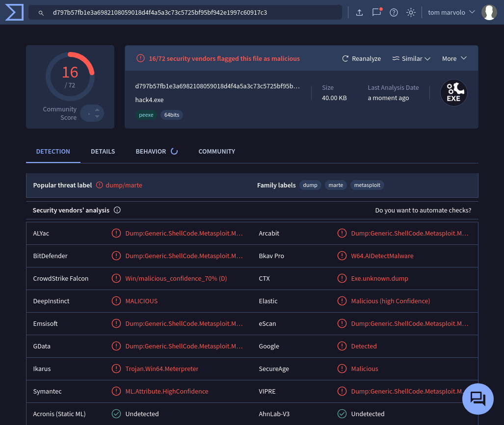Click the user avatar picture
The width and height of the screenshot is (504, 425).
pyautogui.click(x=489, y=12)
